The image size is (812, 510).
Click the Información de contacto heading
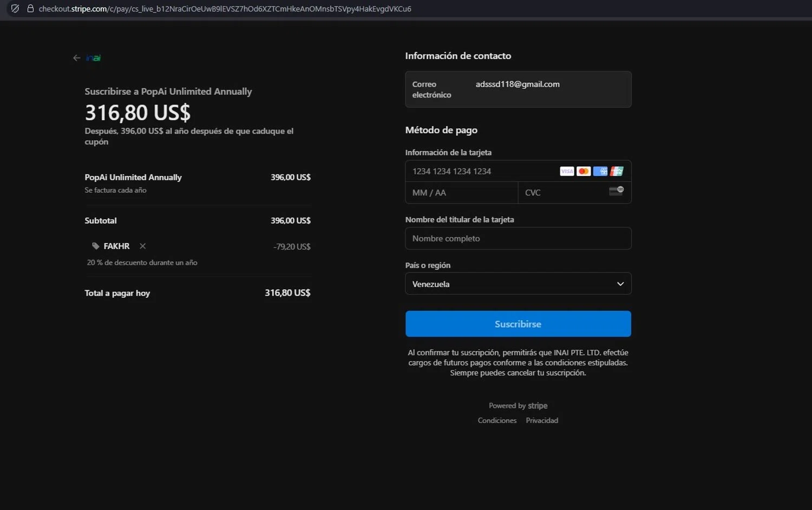tap(458, 56)
